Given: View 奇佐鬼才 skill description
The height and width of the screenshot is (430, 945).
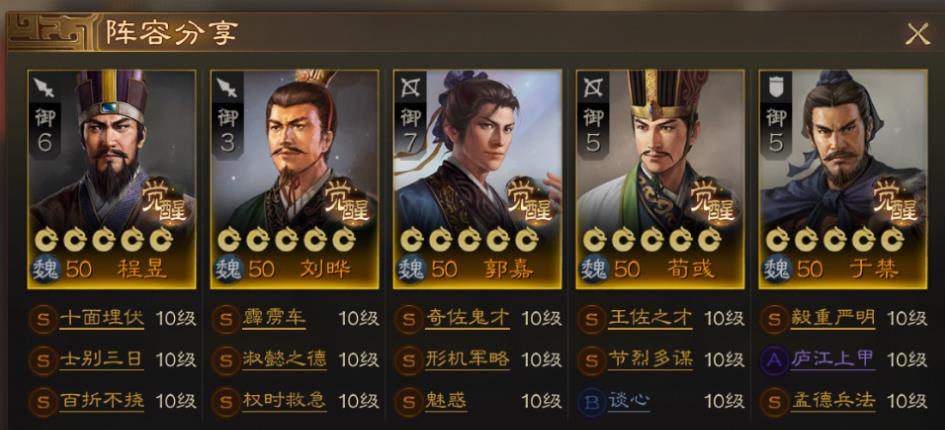Looking at the screenshot, I should (468, 318).
